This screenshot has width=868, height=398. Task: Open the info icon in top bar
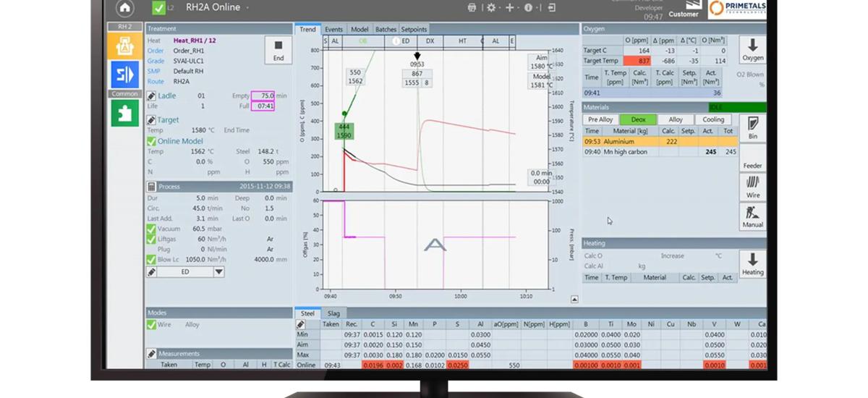(528, 8)
